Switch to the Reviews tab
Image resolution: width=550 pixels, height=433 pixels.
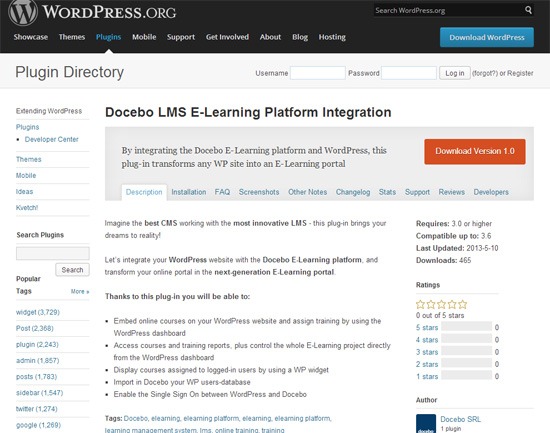coord(451,192)
